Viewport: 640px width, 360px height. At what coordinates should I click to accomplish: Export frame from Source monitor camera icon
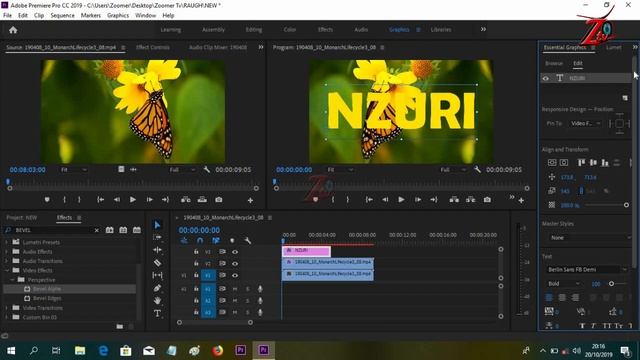pos(219,200)
